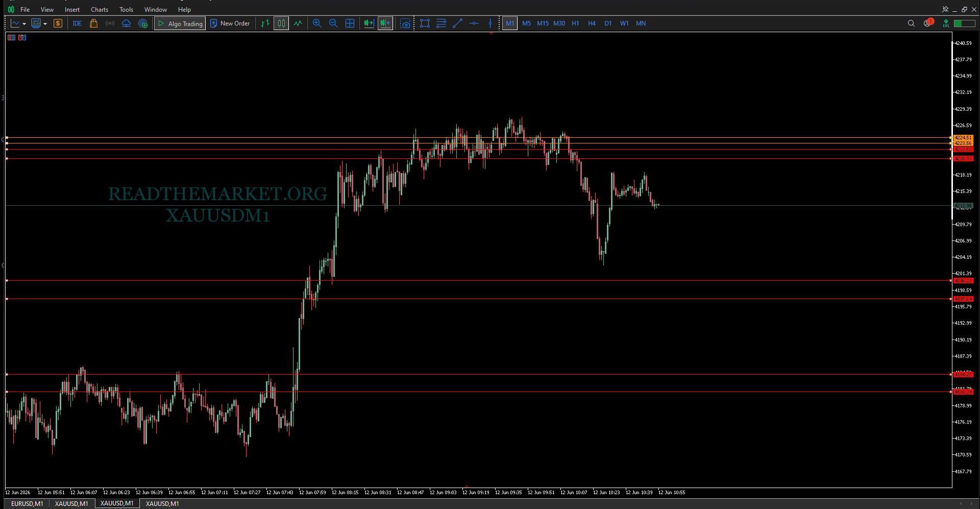Switch to the last XAUUSD,M1 tab

tap(162, 503)
